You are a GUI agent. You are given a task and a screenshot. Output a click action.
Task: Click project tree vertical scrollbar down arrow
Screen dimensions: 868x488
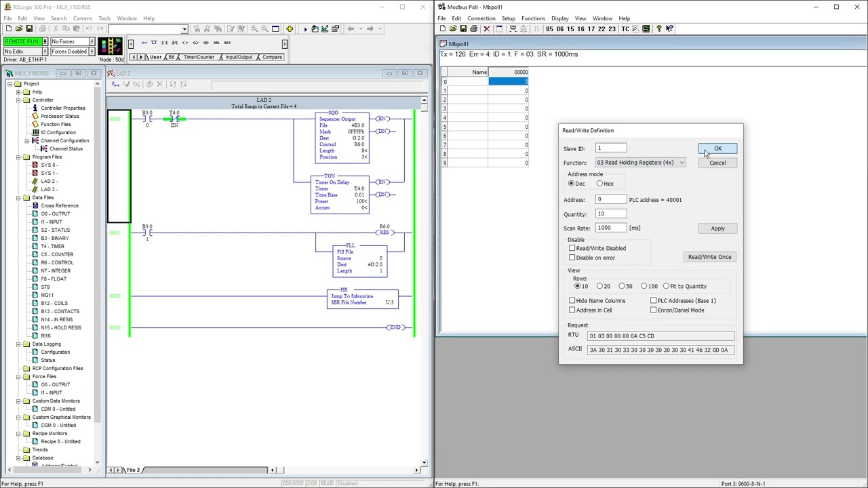(97, 462)
